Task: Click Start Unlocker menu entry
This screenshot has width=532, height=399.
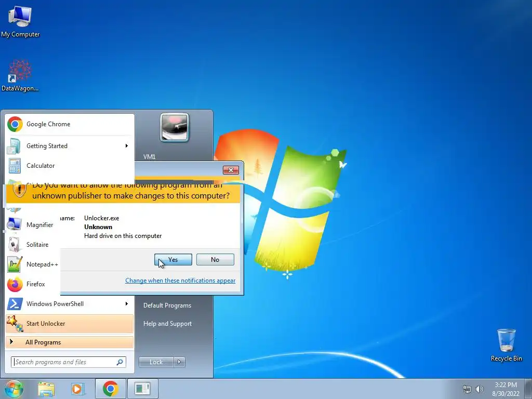Action: pyautogui.click(x=70, y=323)
